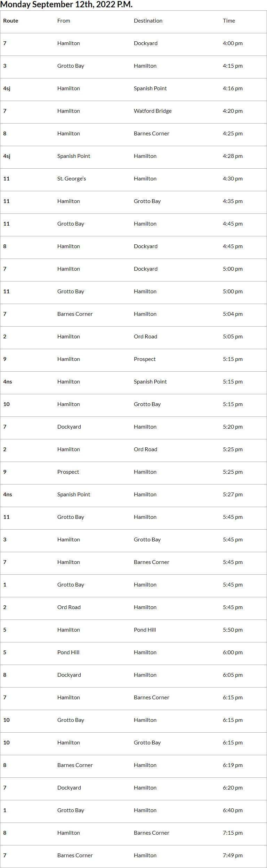This screenshot has width=267, height=868.
Task: Click the 4:35 pm time cell
Action: pyautogui.click(x=233, y=201)
